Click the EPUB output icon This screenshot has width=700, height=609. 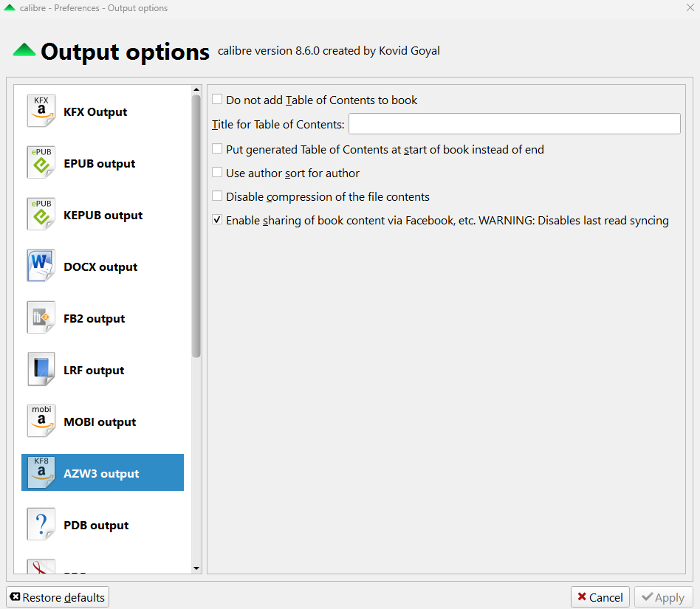click(x=41, y=163)
